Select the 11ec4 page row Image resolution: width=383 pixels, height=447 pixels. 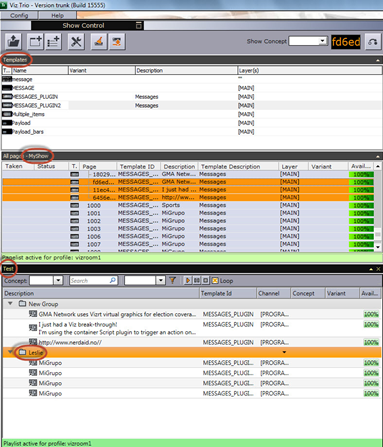point(188,190)
